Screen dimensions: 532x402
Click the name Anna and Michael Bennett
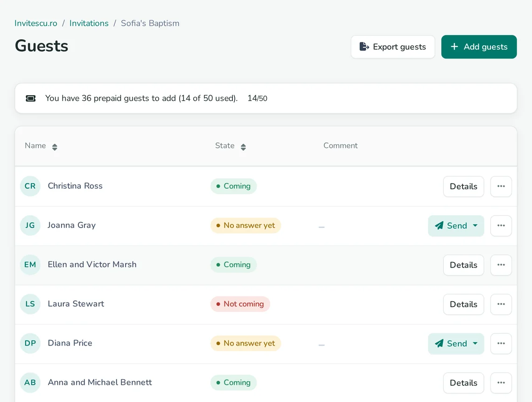100,382
